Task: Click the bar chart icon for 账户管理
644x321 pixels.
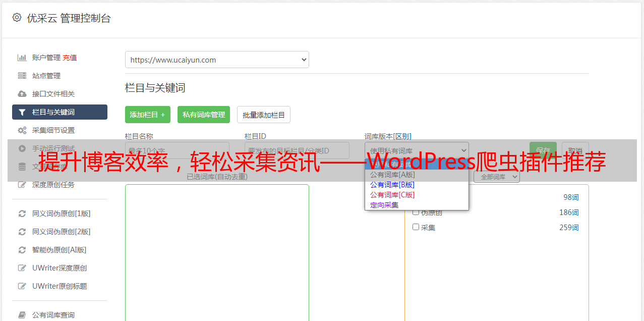Action: pyautogui.click(x=22, y=58)
